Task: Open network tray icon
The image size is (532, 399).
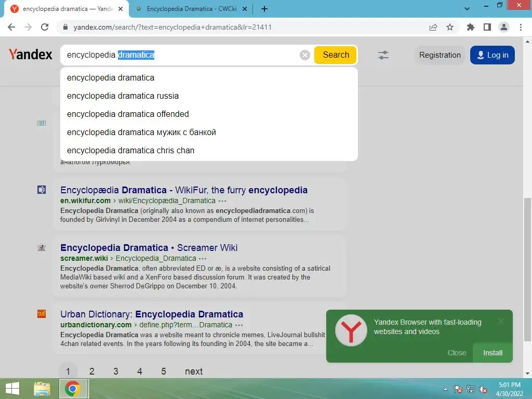Action: [x=471, y=389]
